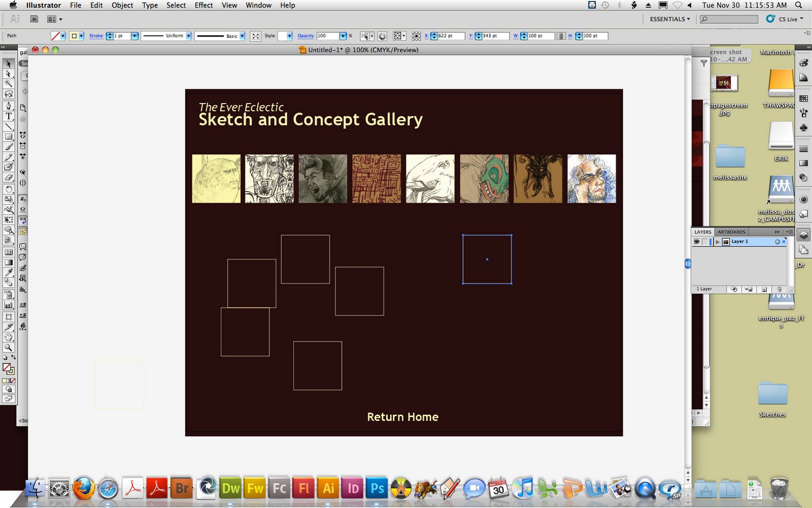Select the Line Segment tool
This screenshot has width=812, height=508.
tap(9, 126)
